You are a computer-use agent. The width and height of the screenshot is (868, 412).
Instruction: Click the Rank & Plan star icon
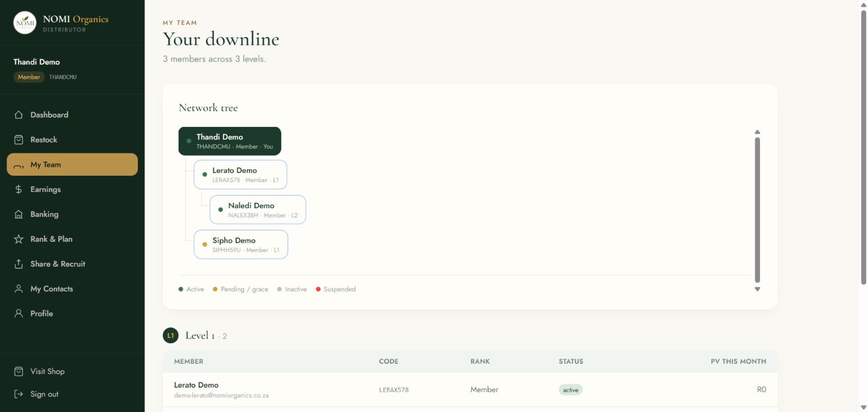pos(18,239)
